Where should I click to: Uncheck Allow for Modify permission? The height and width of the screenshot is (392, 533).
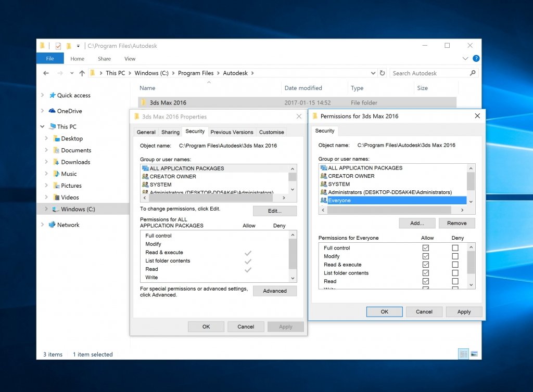click(x=426, y=256)
